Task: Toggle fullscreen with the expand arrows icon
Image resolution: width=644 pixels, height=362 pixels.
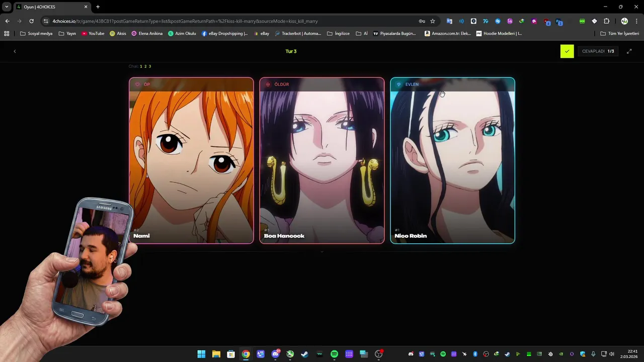Action: click(629, 51)
